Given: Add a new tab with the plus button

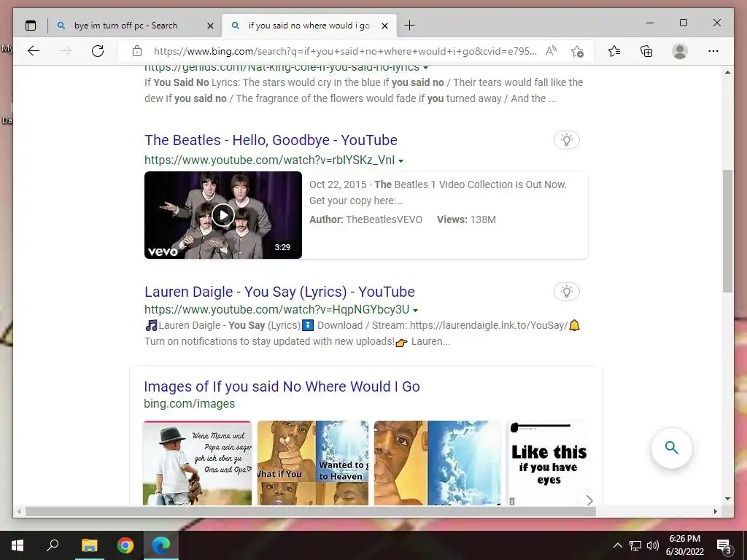Looking at the screenshot, I should click(x=409, y=26).
